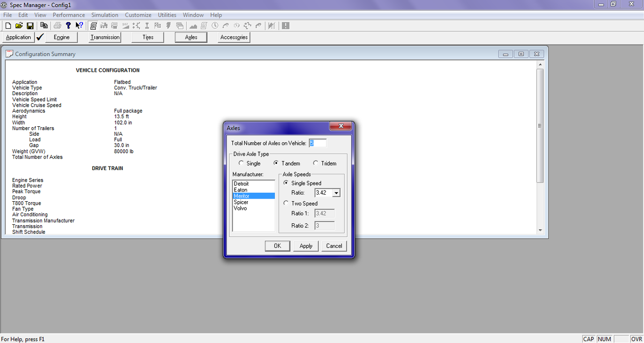Open the Utilities menu

167,15
